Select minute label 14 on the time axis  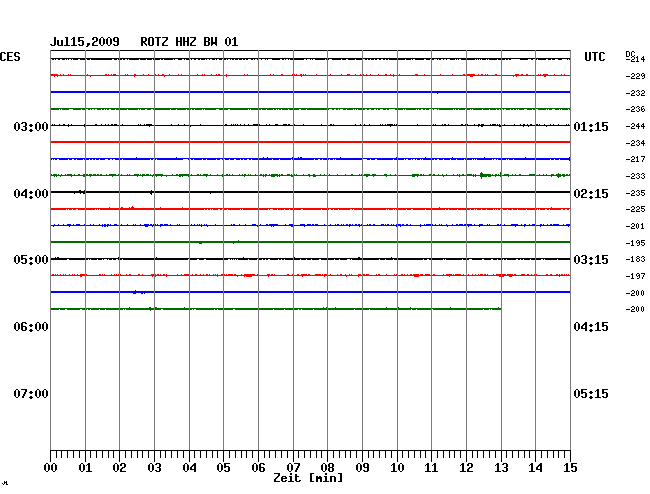(x=535, y=468)
